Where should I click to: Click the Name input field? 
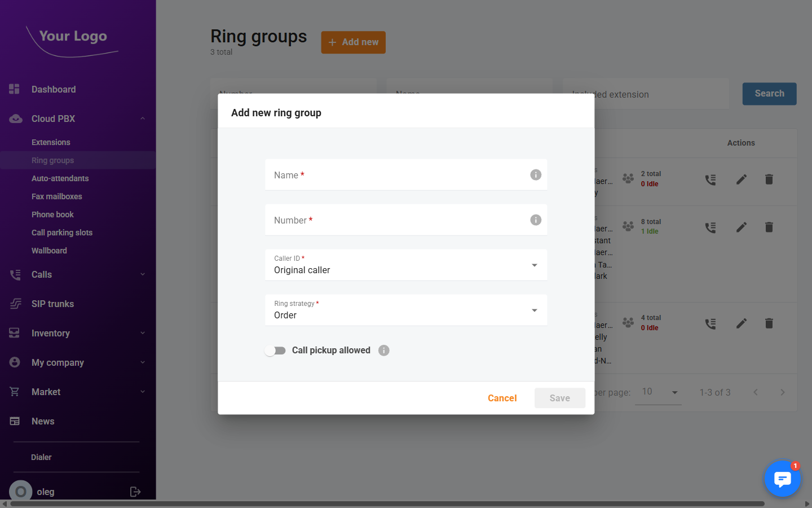click(x=395, y=175)
